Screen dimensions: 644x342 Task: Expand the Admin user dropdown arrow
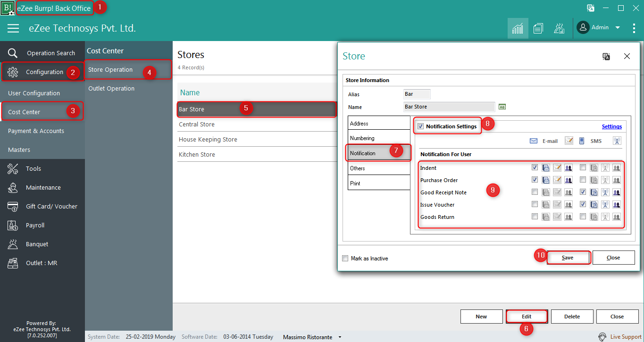tap(618, 27)
